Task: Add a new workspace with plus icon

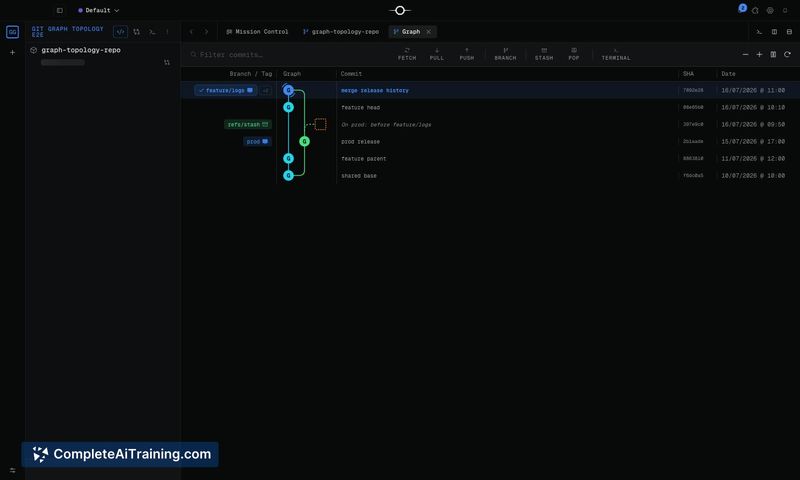Action: tap(12, 52)
